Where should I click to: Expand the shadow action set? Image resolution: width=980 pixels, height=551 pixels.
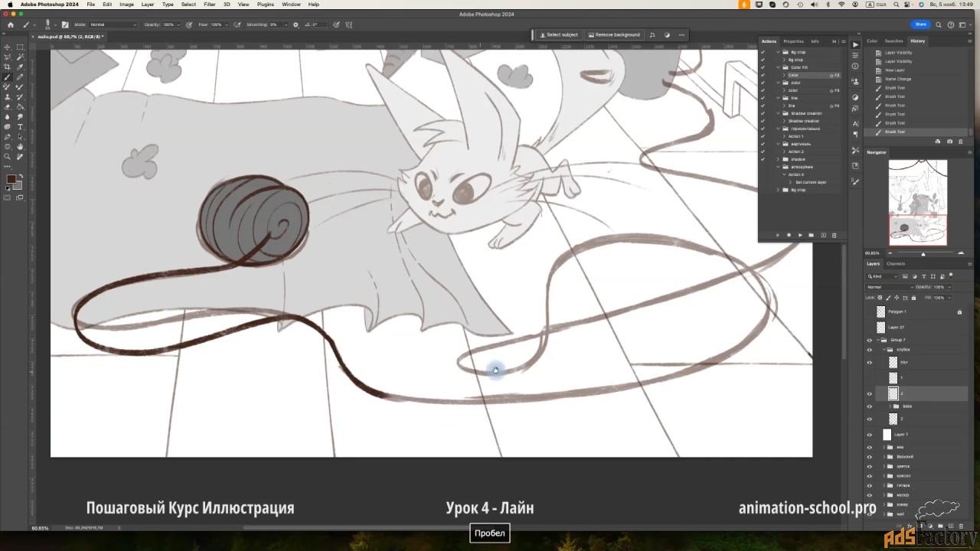click(778, 159)
